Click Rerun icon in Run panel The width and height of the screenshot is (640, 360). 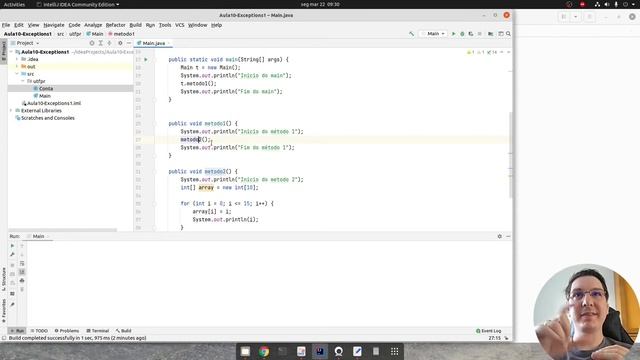click(x=12, y=246)
